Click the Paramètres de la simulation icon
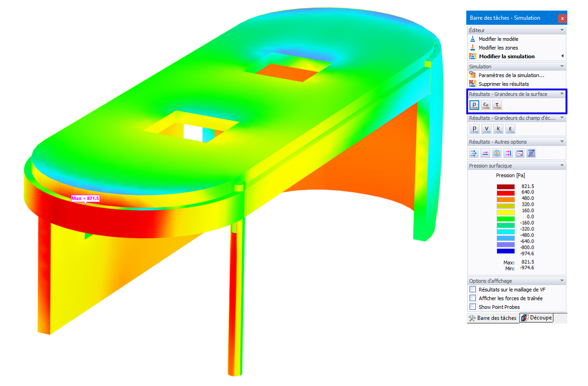Screen dimensions: 588x386 click(x=473, y=75)
